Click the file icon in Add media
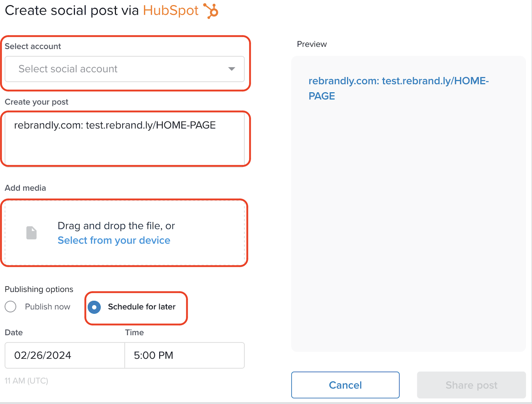 pyautogui.click(x=32, y=233)
